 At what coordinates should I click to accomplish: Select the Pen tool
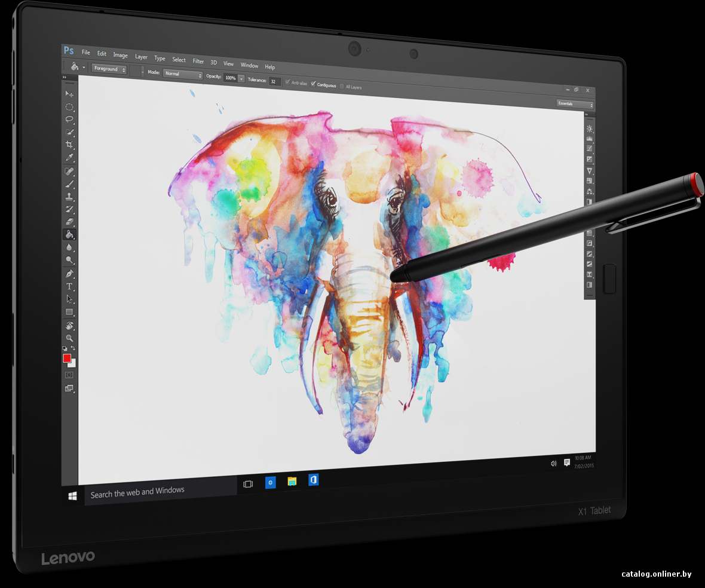[69, 274]
